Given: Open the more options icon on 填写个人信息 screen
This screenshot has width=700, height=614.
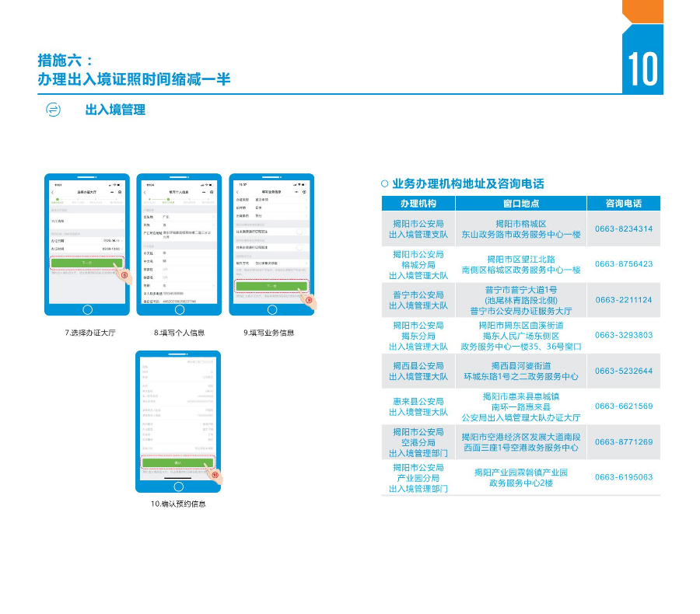Looking at the screenshot, I should [x=203, y=192].
